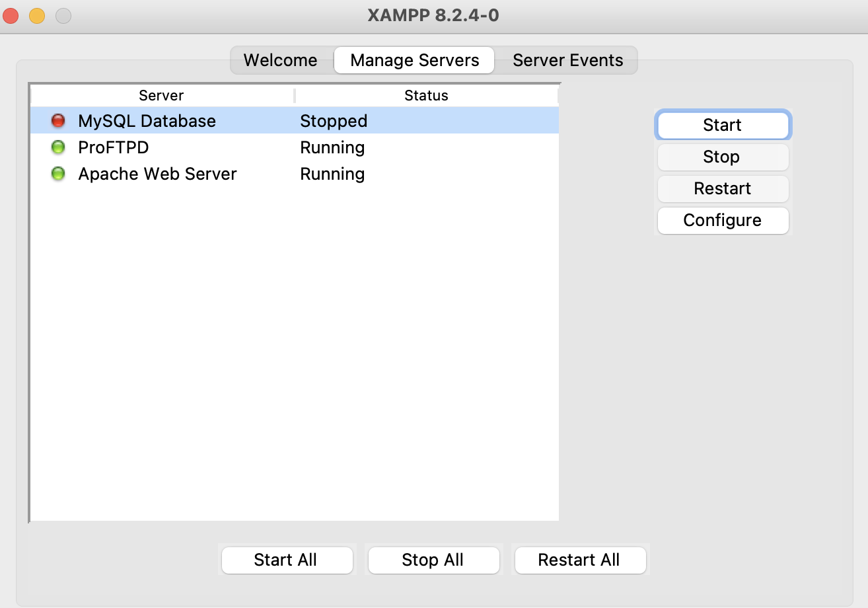Switch to the Welcome tab

tap(281, 60)
